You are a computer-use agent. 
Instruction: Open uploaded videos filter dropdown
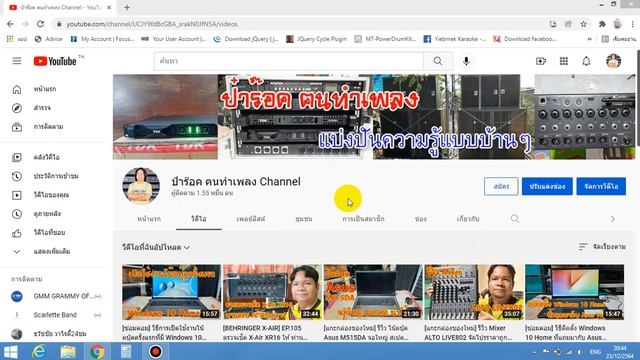156,247
